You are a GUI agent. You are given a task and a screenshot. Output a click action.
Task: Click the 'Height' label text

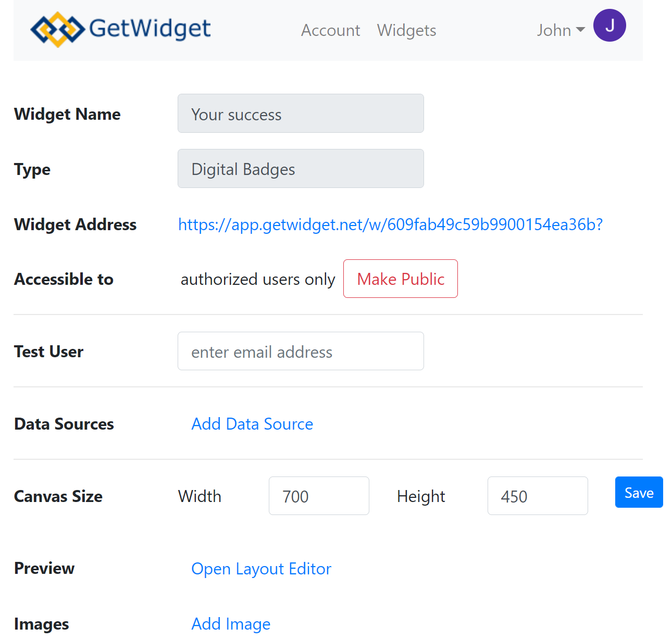tap(421, 496)
